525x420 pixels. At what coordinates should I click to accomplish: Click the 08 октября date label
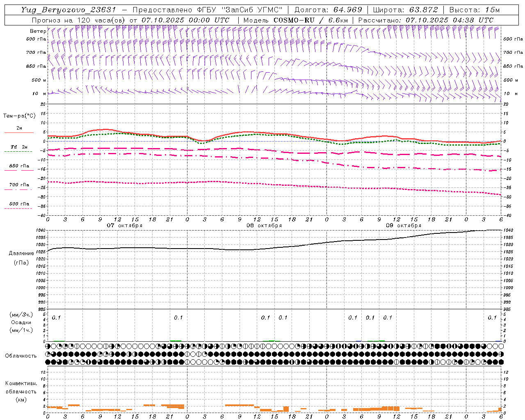click(x=264, y=226)
